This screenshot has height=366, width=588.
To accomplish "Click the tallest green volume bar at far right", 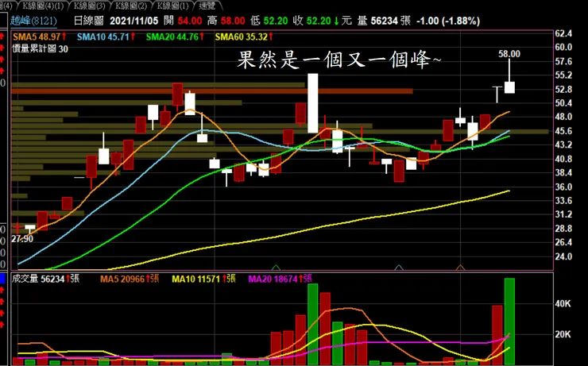I will tap(509, 321).
